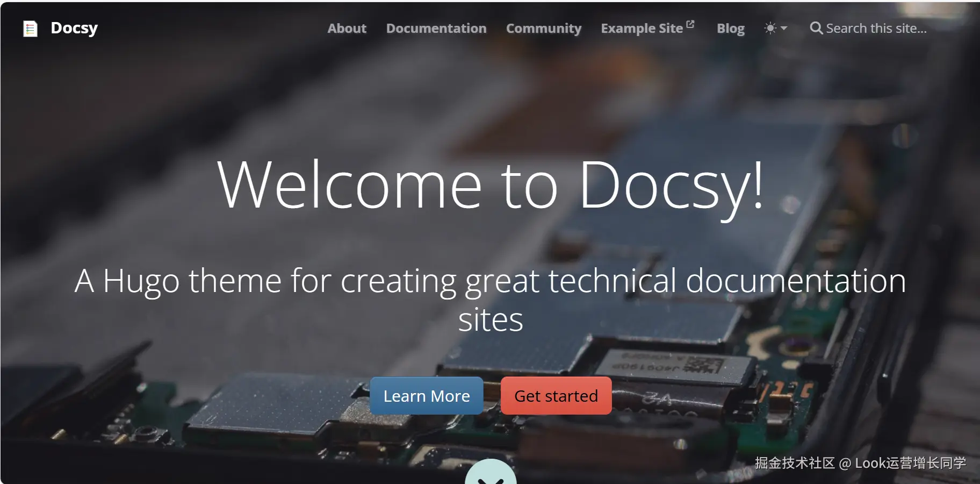
Task: Click the search magnifier icon
Action: [x=816, y=28]
